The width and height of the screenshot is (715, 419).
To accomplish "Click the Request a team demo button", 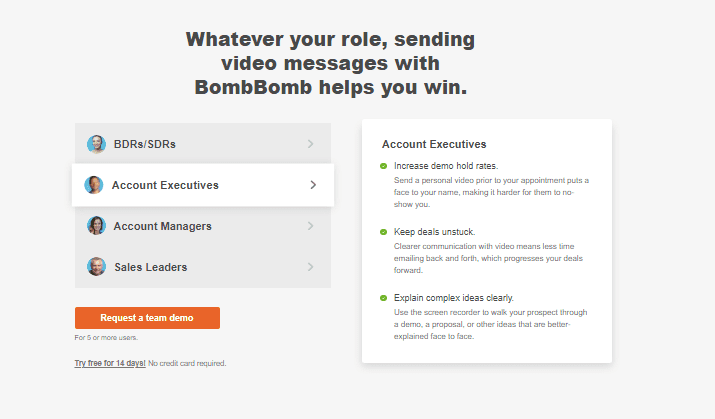I will click(147, 318).
